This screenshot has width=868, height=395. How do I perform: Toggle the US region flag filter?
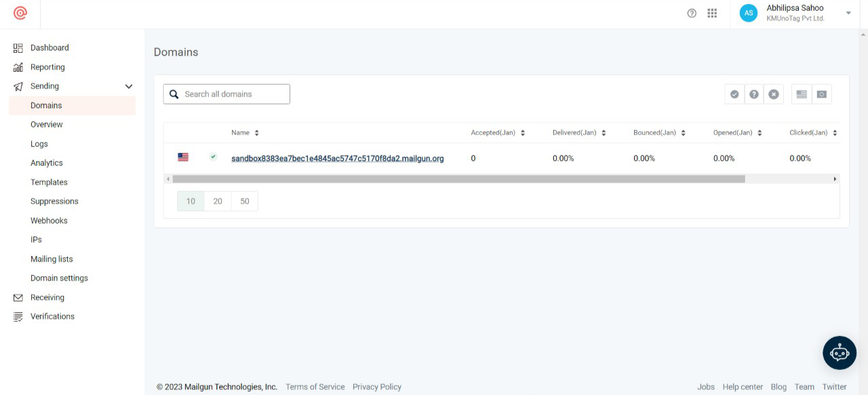(x=802, y=94)
